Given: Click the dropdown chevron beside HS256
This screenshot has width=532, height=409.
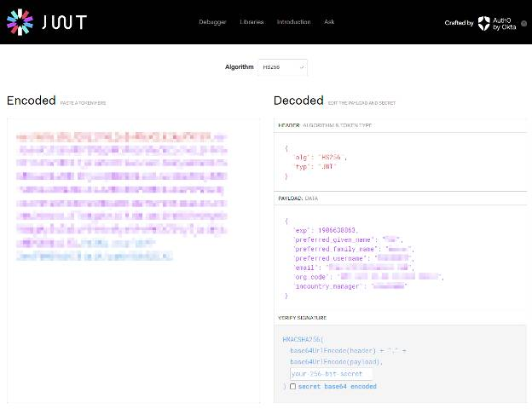Looking at the screenshot, I should pyautogui.click(x=301, y=67).
